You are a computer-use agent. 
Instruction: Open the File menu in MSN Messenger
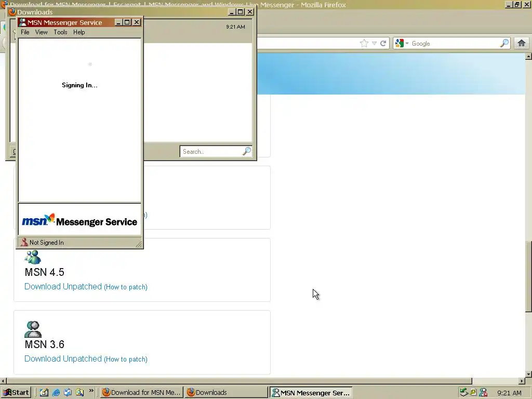pyautogui.click(x=25, y=32)
